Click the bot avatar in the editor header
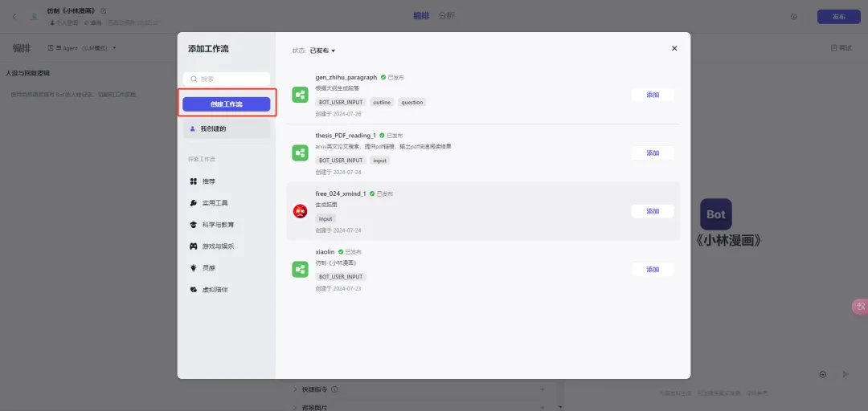 point(35,17)
